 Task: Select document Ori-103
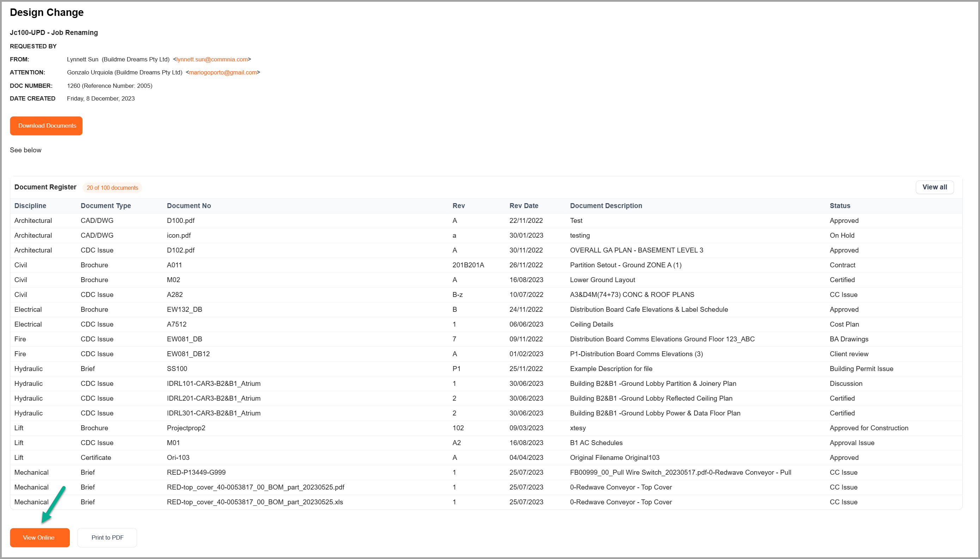178,458
